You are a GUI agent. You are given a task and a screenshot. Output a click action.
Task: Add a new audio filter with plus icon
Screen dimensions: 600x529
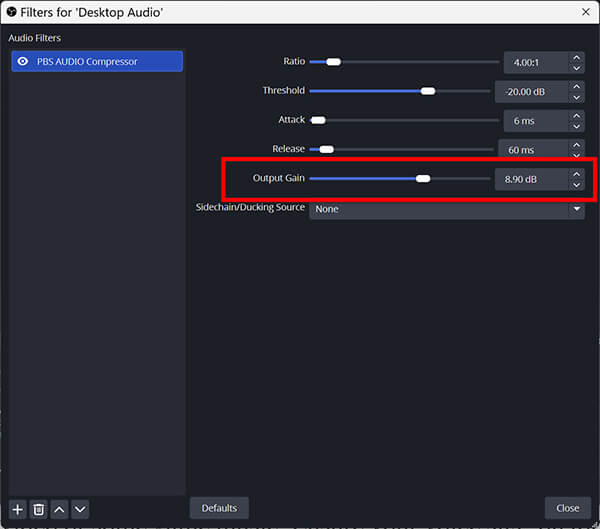coord(17,509)
